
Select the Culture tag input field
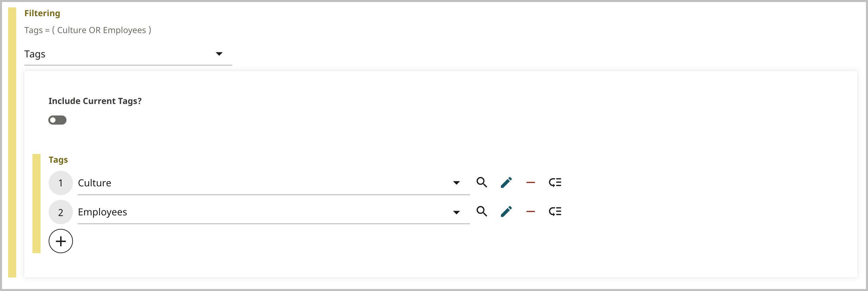(x=236, y=183)
